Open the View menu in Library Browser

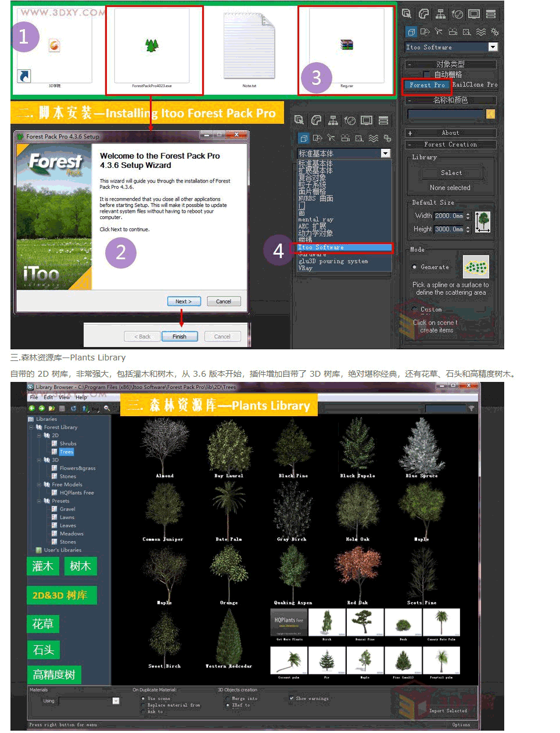point(64,397)
